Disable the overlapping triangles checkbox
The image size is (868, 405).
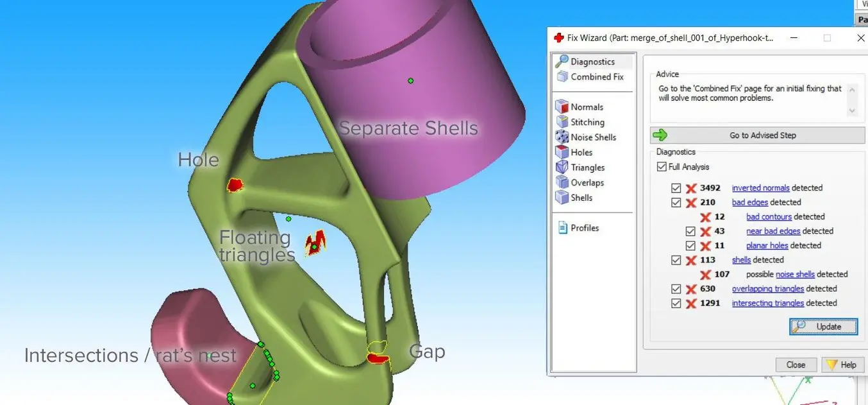(x=676, y=289)
